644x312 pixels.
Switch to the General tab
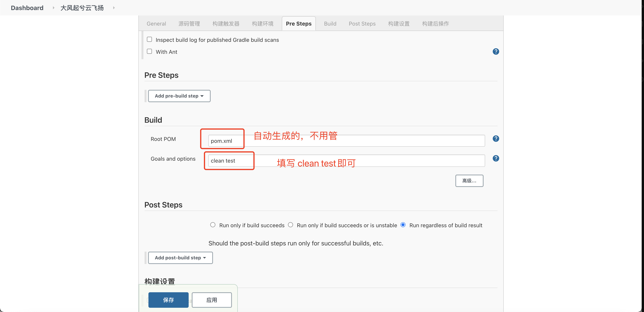pyautogui.click(x=156, y=23)
